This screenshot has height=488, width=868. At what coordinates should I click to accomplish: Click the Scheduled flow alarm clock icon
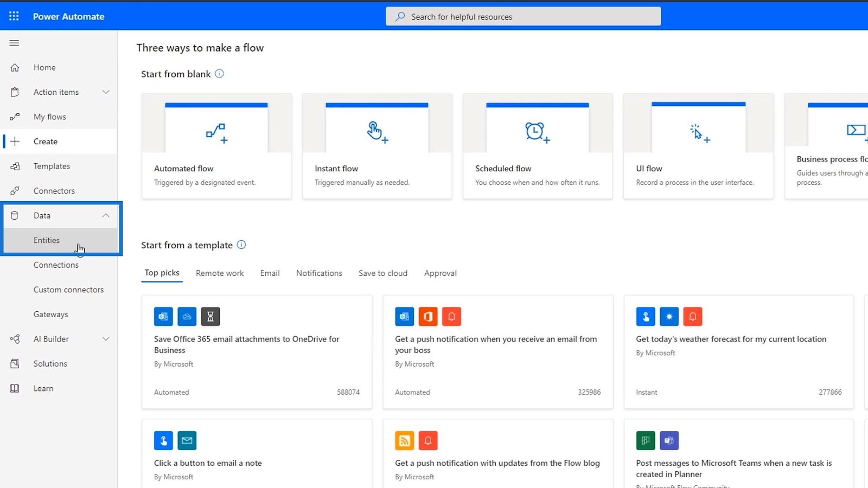(x=537, y=132)
